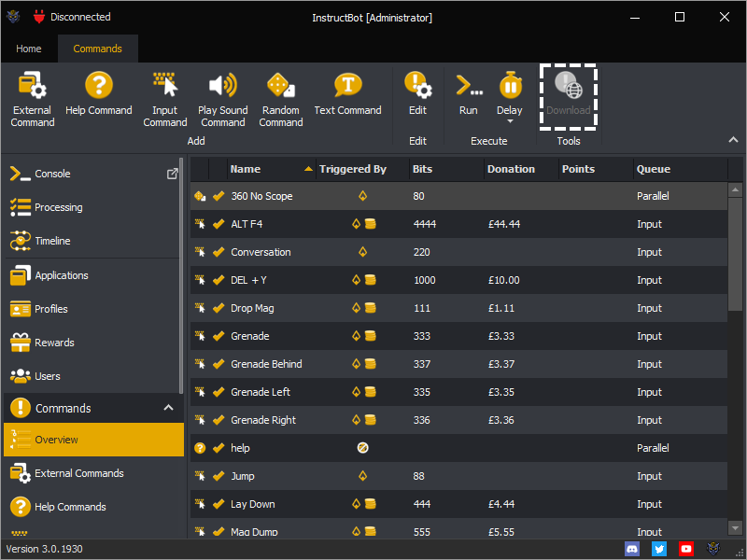The height and width of the screenshot is (560, 747).
Task: Open the Console page
Action: pos(52,174)
